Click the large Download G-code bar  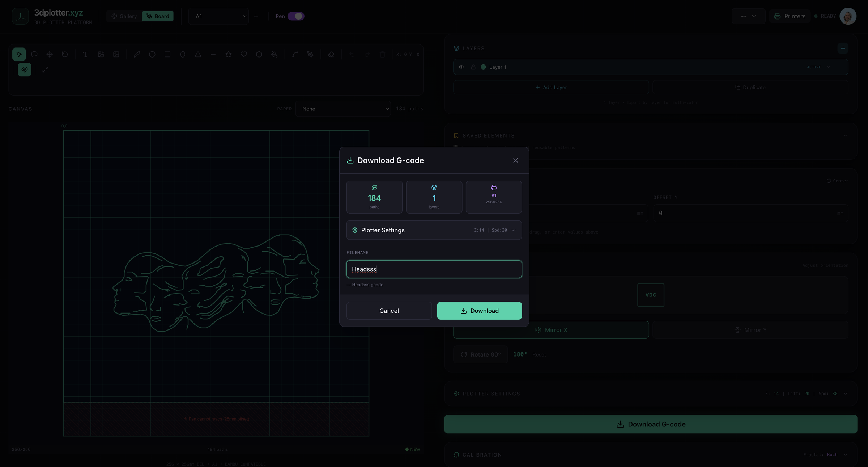pyautogui.click(x=651, y=424)
